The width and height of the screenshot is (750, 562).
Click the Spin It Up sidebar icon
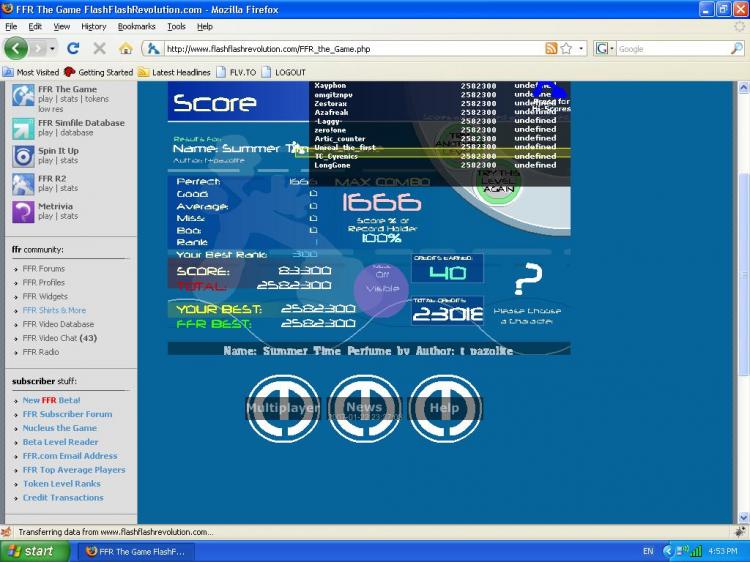(x=23, y=156)
